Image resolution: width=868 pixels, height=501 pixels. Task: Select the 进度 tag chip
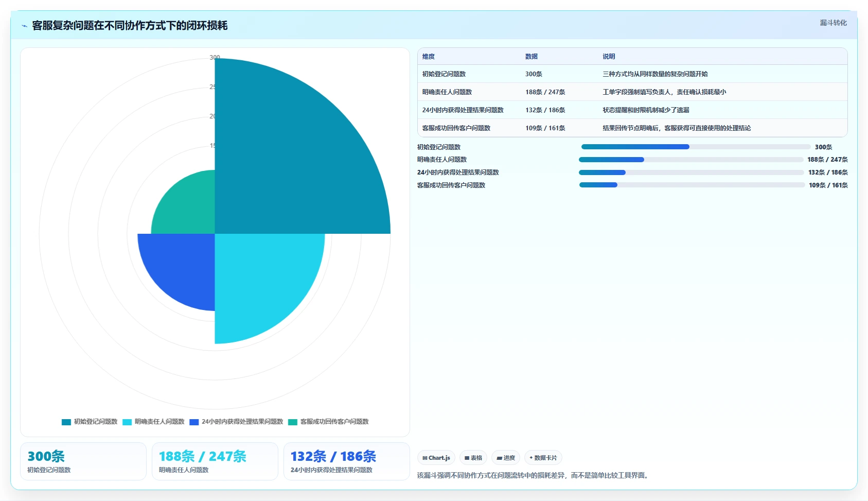pos(506,458)
